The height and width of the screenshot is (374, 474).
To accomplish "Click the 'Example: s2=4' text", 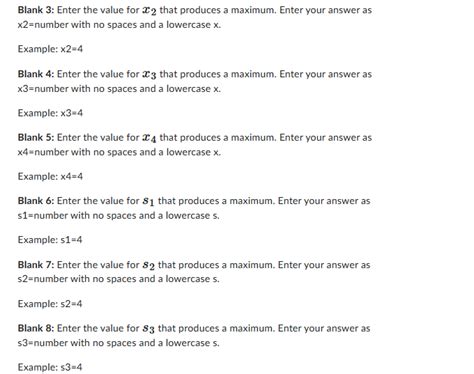I will [x=50, y=304].
